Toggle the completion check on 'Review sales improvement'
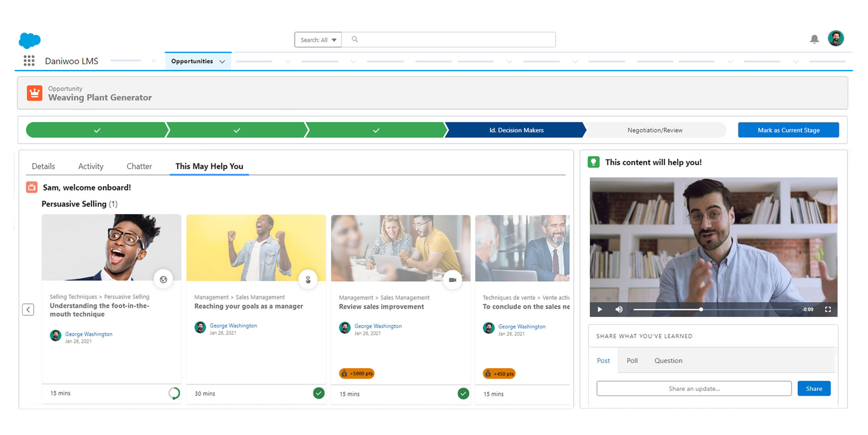 463,393
